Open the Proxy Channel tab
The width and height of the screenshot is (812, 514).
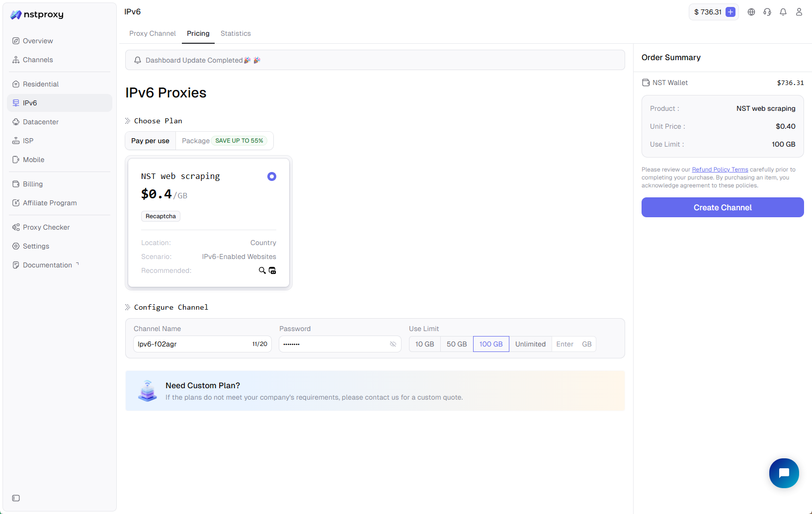tap(152, 33)
